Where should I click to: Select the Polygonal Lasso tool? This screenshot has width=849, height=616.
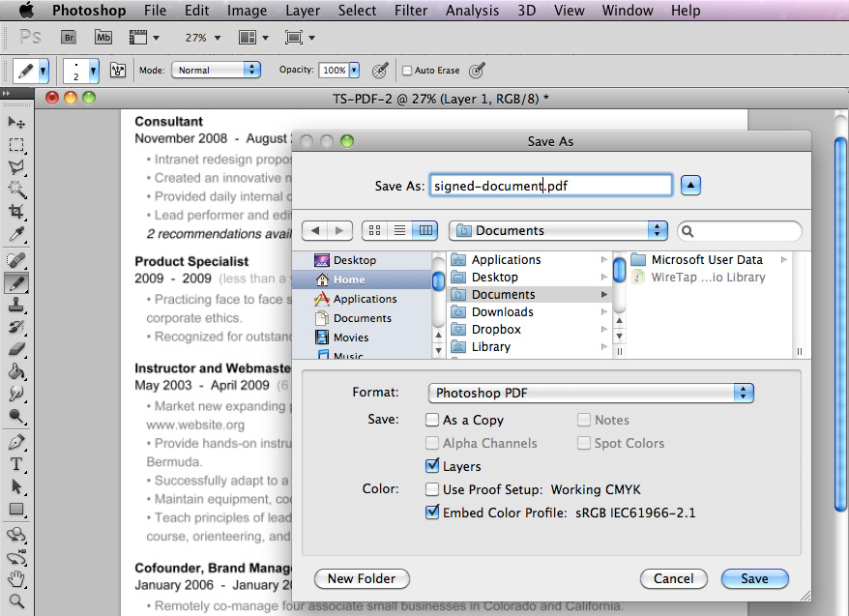tap(16, 167)
